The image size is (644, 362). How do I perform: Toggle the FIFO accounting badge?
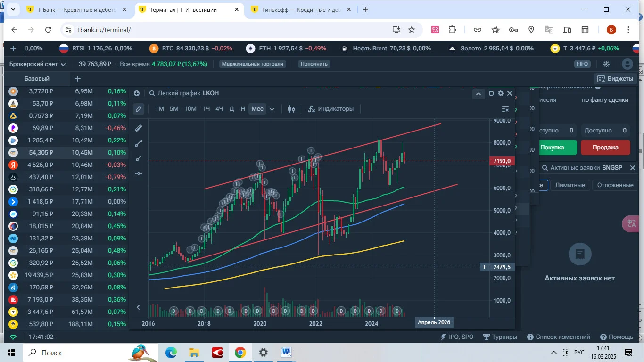coord(582,64)
